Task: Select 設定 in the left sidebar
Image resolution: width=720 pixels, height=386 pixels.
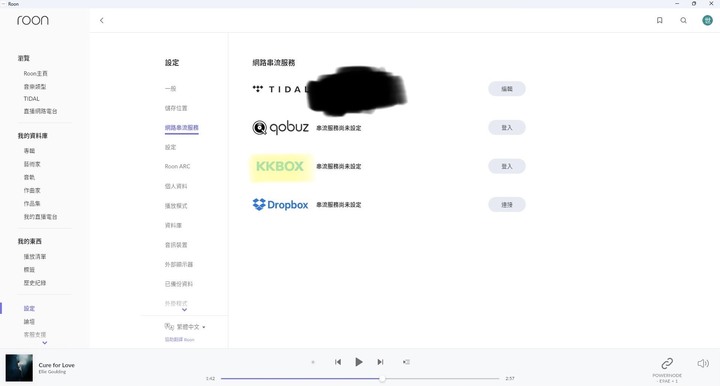Action: click(29, 308)
